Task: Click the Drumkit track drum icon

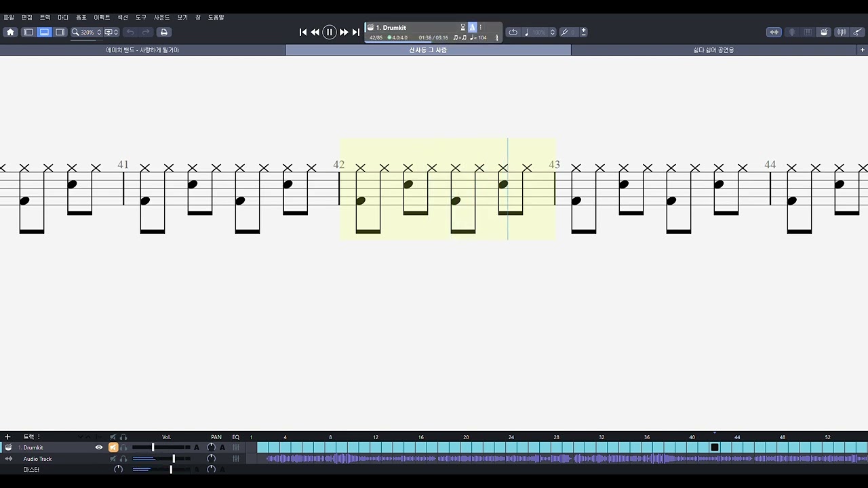Action: click(8, 447)
